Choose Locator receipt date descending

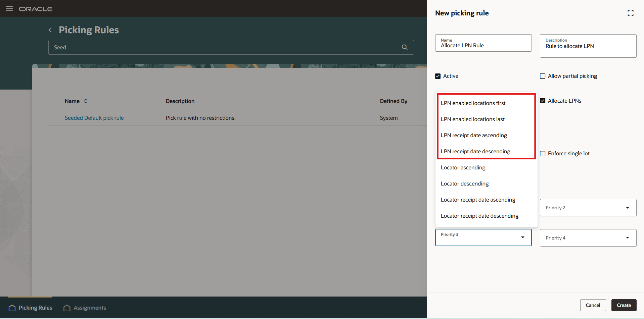(x=486, y=216)
